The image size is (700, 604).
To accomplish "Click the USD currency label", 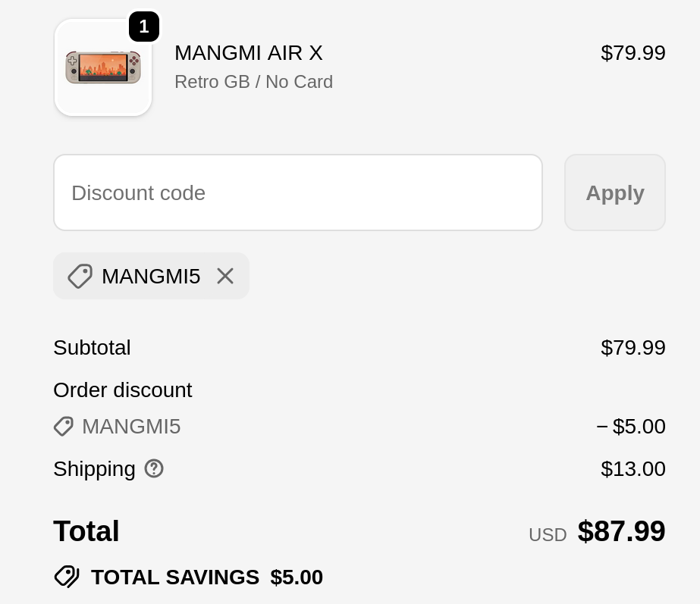I will click(x=548, y=534).
